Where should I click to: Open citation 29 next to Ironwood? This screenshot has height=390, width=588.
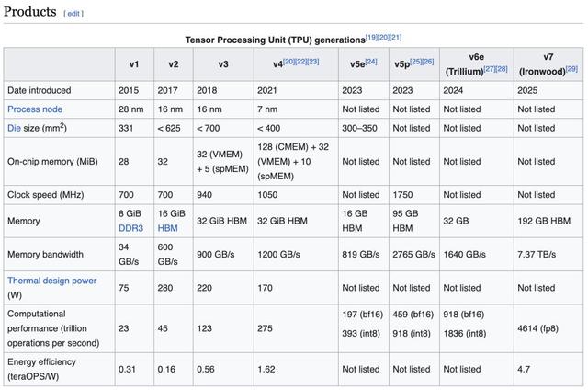click(x=571, y=67)
